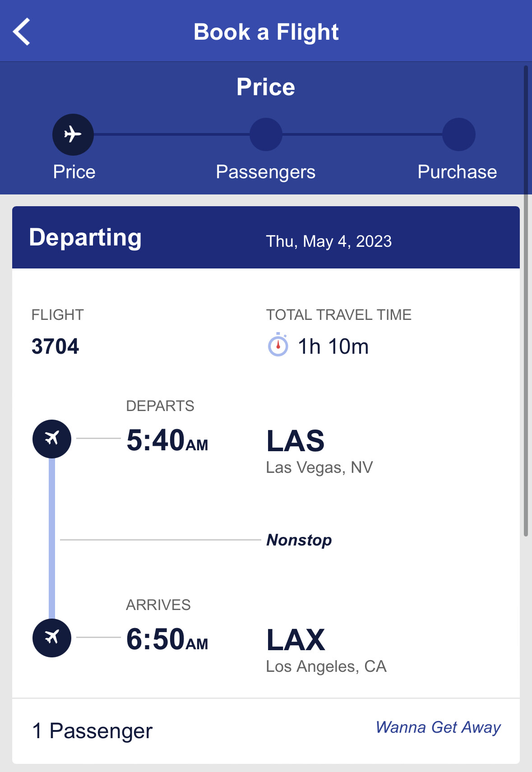
Task: Open the Wanna Get Away fare link
Action: [438, 727]
